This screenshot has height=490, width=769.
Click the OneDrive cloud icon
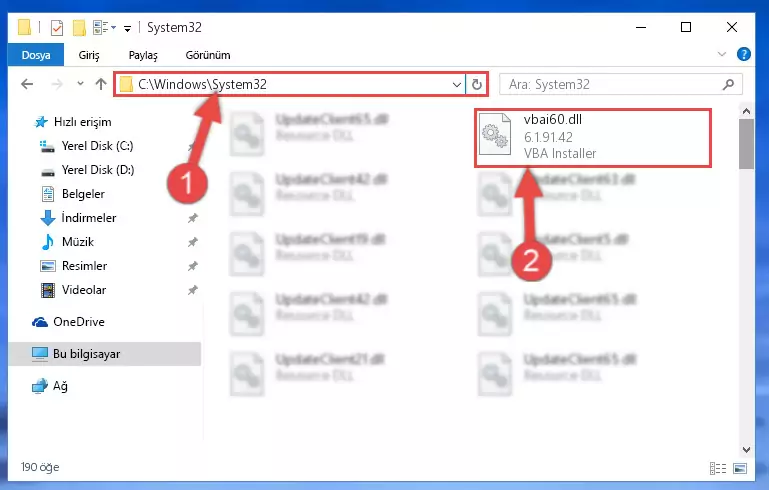coord(40,322)
